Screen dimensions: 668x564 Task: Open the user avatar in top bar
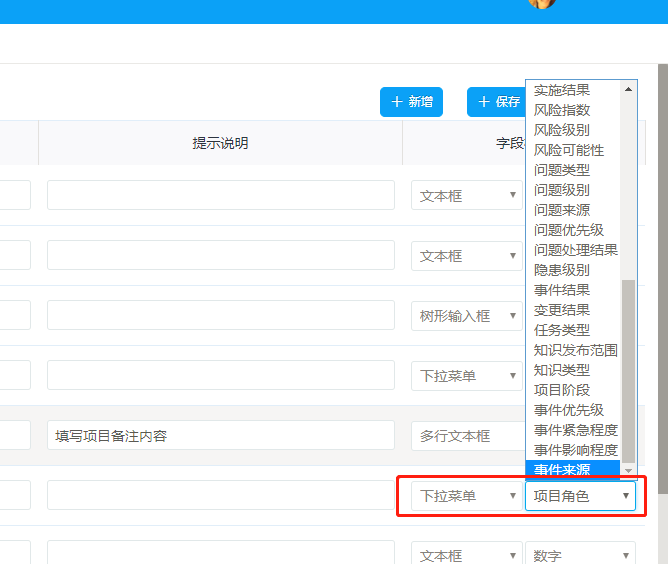pos(542,4)
